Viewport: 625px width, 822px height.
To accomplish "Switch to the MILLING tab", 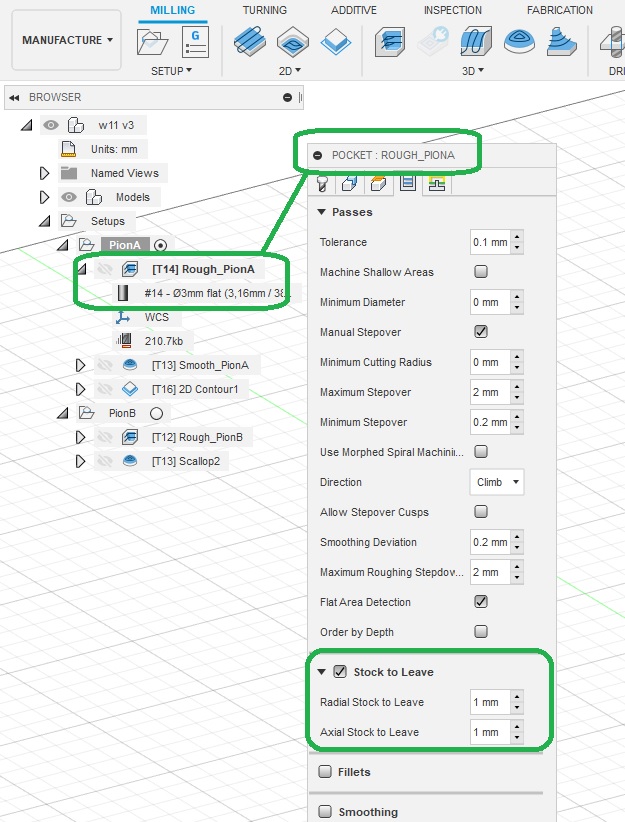I will coord(173,10).
